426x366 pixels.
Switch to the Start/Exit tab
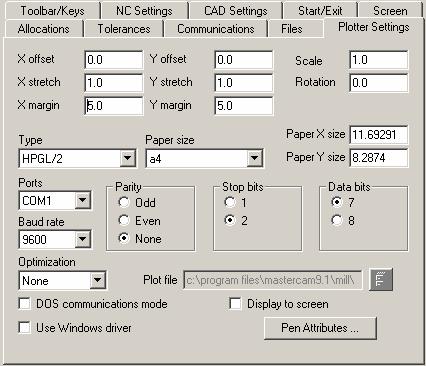(320, 11)
